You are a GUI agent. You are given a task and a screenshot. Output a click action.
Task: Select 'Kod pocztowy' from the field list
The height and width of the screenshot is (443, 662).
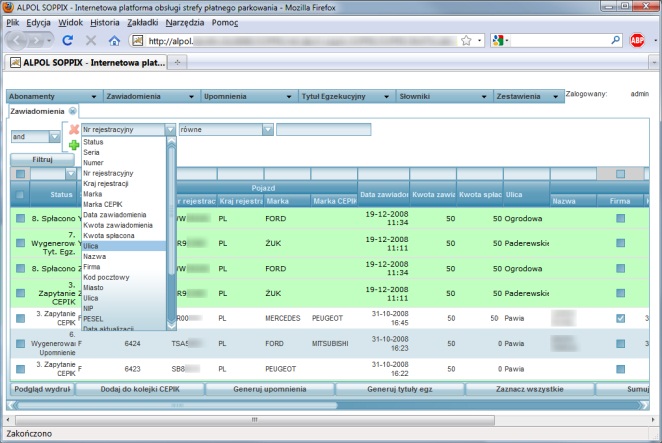point(106,279)
